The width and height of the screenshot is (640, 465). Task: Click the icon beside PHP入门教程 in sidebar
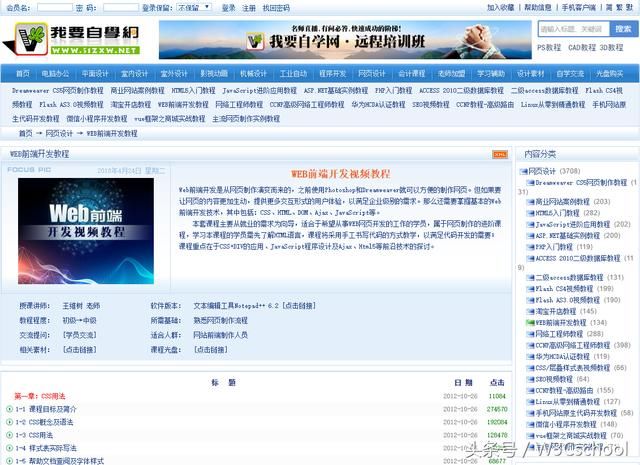tap(530, 245)
